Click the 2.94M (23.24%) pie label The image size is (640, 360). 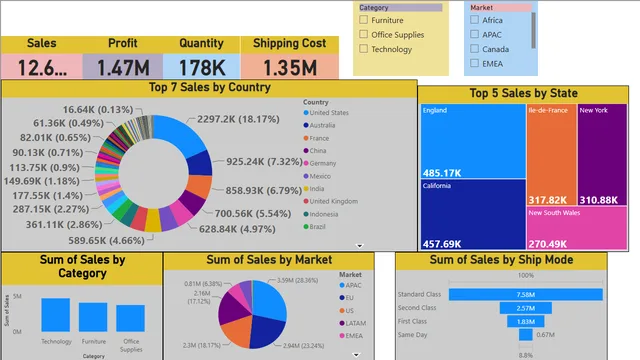[x=303, y=346]
